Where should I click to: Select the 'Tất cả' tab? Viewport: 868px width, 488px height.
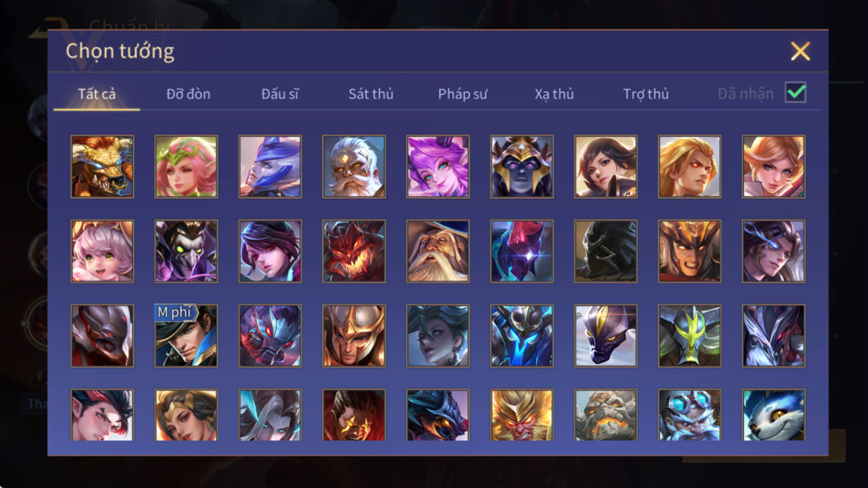97,94
